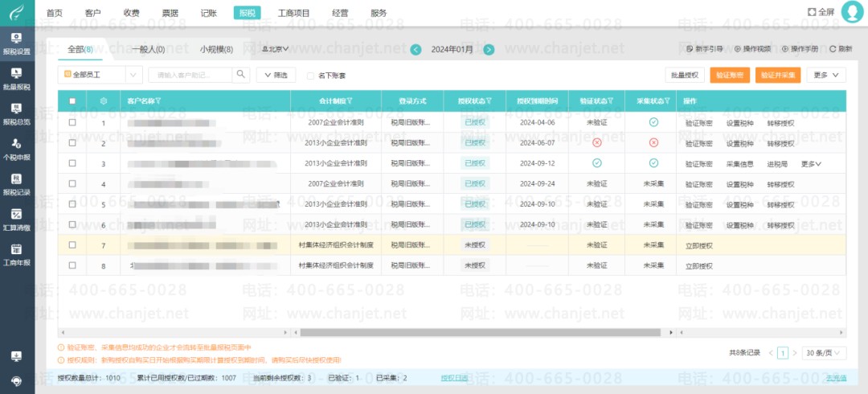Click the 批量授权 button

point(685,75)
